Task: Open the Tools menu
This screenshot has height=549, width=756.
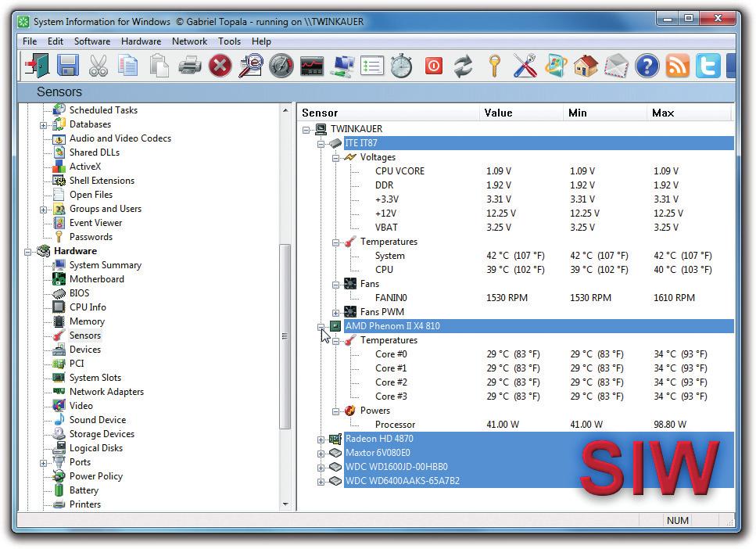Action: pos(230,41)
